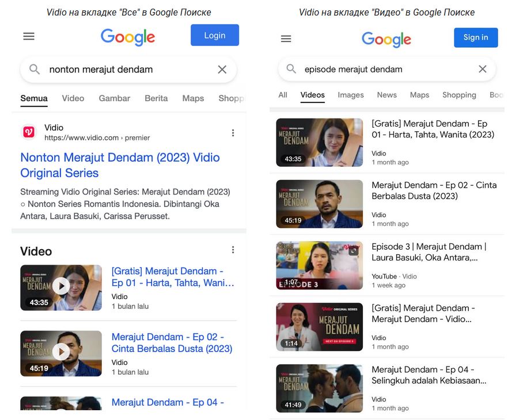Click into the 'episode merajut dendam' search field
Image resolution: width=523 pixels, height=420 pixels.
pyautogui.click(x=386, y=69)
